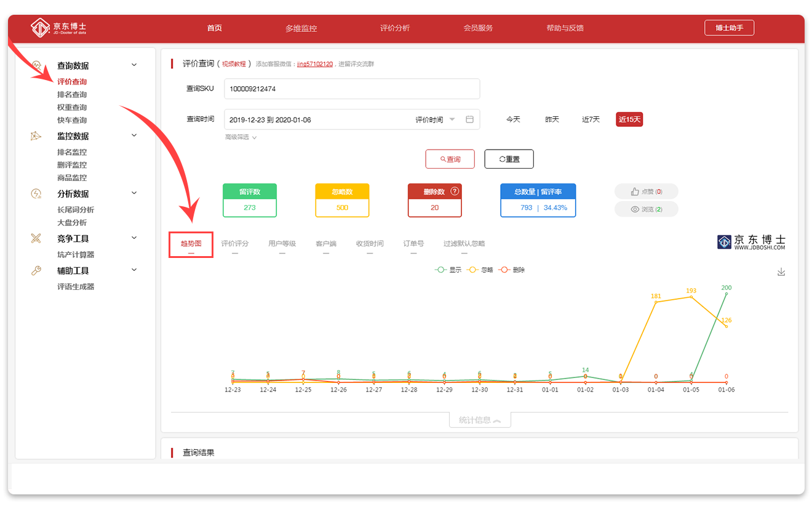The width and height of the screenshot is (812, 511).
Task: Open 排名查询 in the sidebar
Action: (72, 95)
